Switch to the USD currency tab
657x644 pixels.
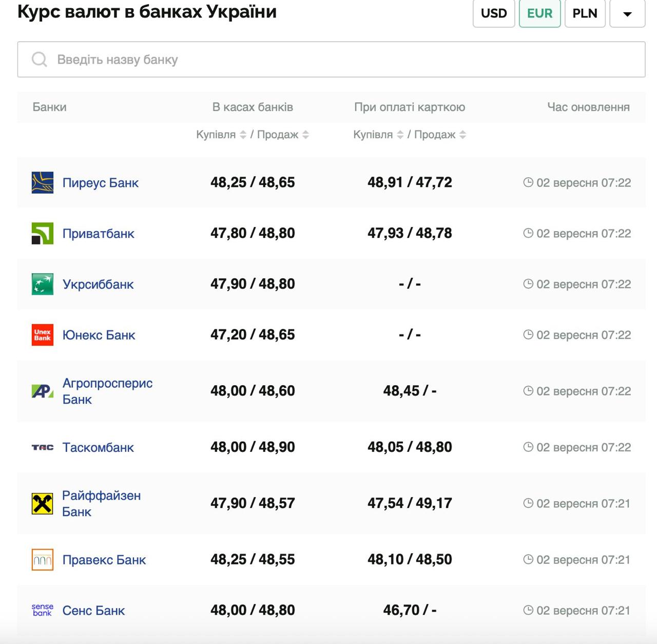(494, 14)
